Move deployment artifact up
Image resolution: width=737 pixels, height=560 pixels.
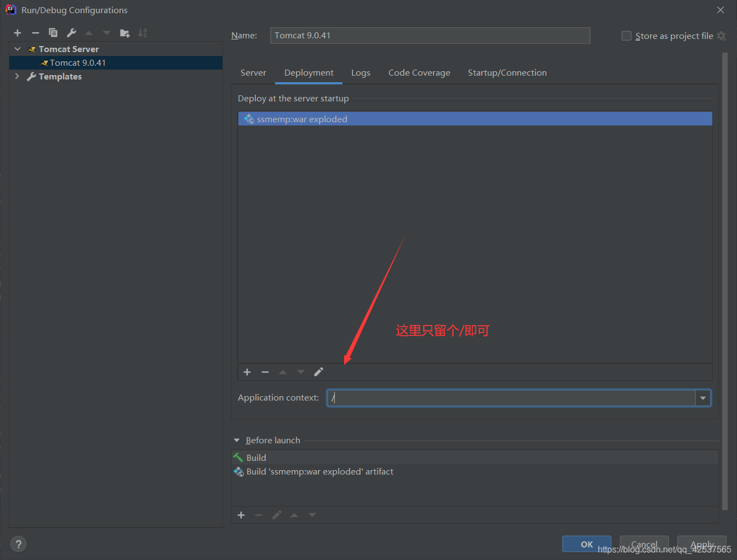[x=283, y=372]
